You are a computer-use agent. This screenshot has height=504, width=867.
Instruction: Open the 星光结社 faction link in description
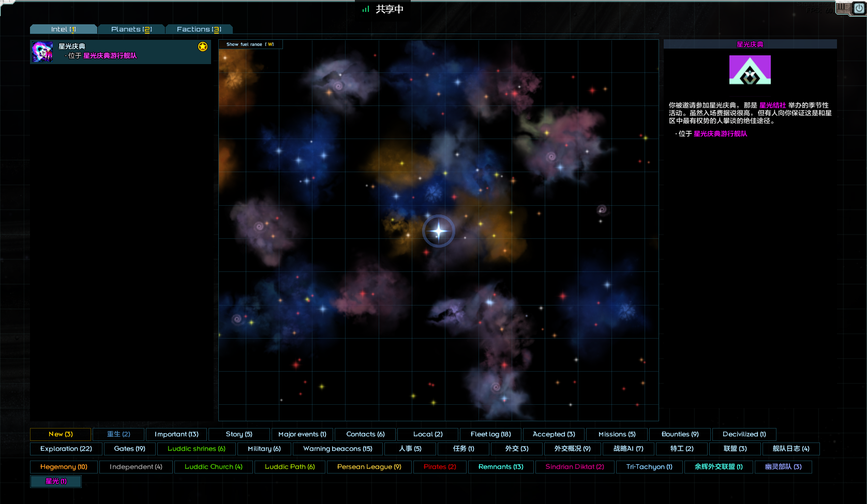(772, 105)
